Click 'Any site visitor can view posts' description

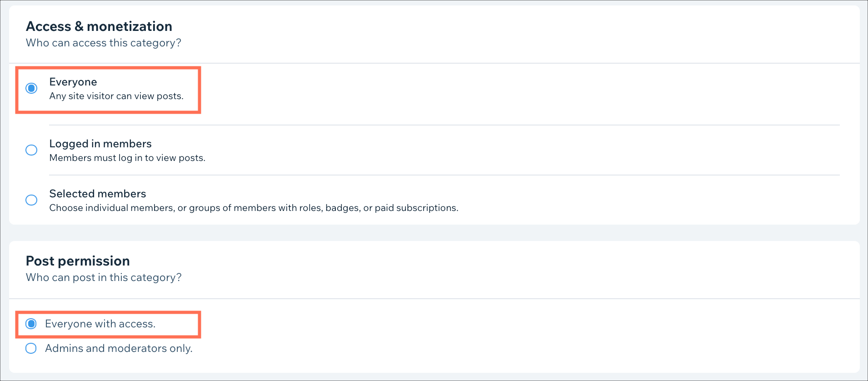click(116, 96)
